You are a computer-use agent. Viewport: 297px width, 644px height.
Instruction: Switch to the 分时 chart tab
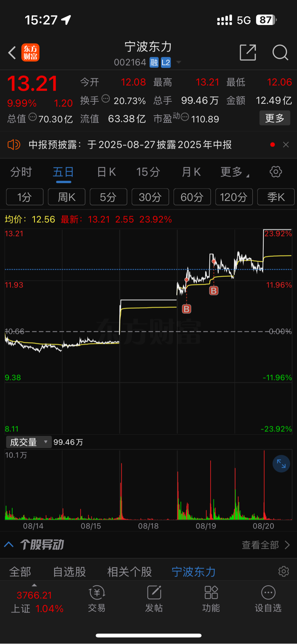coord(21,172)
